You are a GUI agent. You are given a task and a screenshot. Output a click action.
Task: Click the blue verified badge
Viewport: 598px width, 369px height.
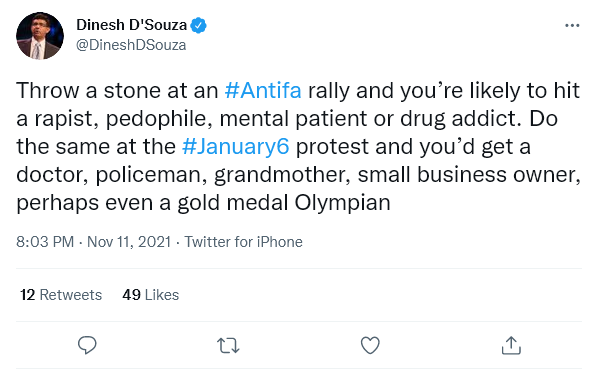198,26
